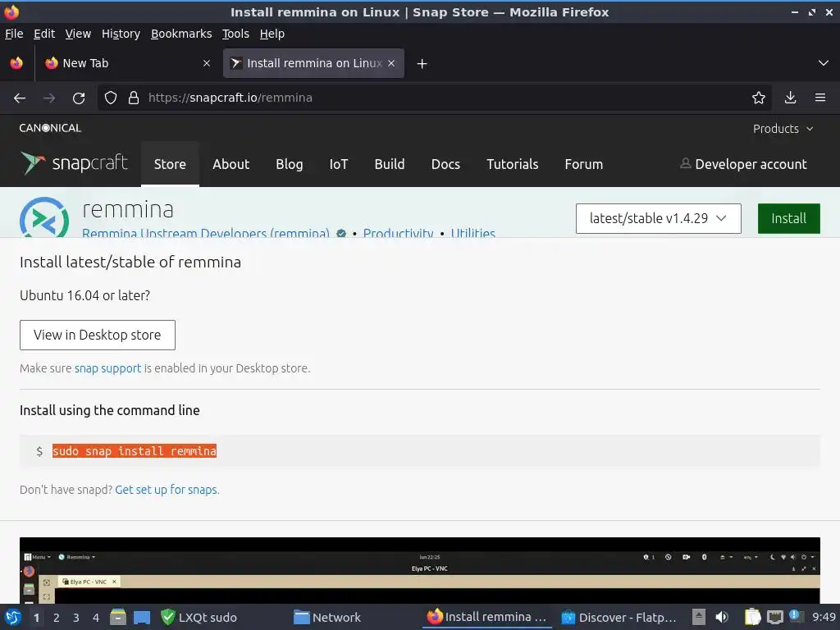Click the Productivity category link

tap(398, 232)
